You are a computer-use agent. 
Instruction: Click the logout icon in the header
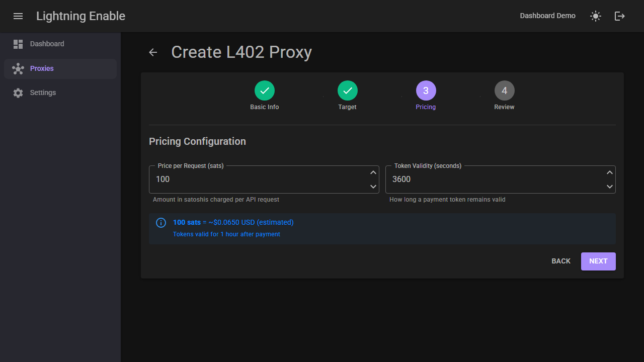619,16
